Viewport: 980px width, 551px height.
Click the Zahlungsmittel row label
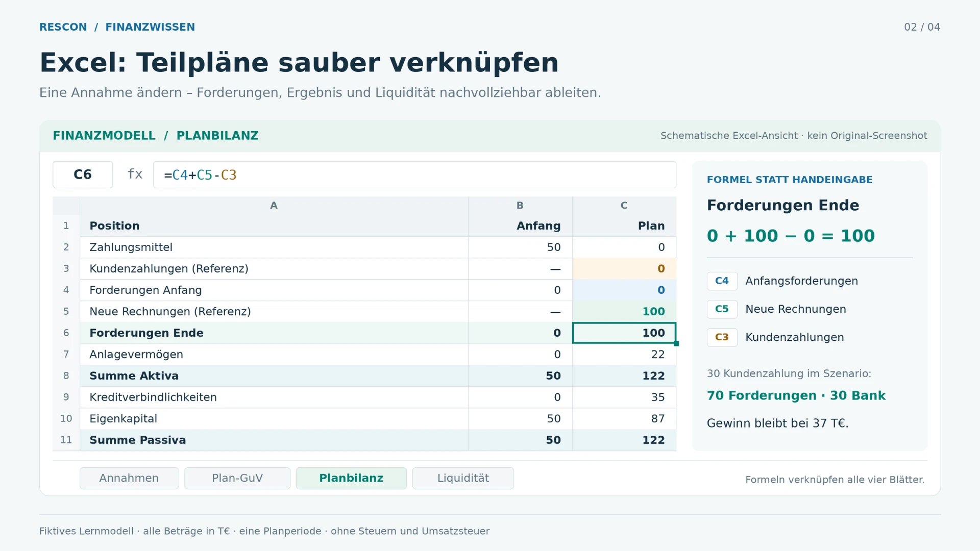(x=131, y=247)
